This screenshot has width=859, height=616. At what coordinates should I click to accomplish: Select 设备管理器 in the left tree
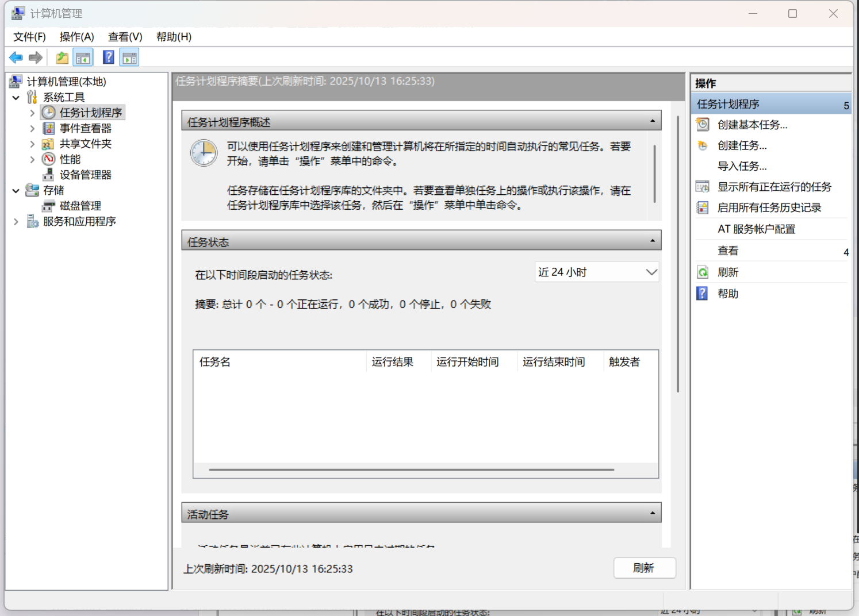pyautogui.click(x=84, y=175)
